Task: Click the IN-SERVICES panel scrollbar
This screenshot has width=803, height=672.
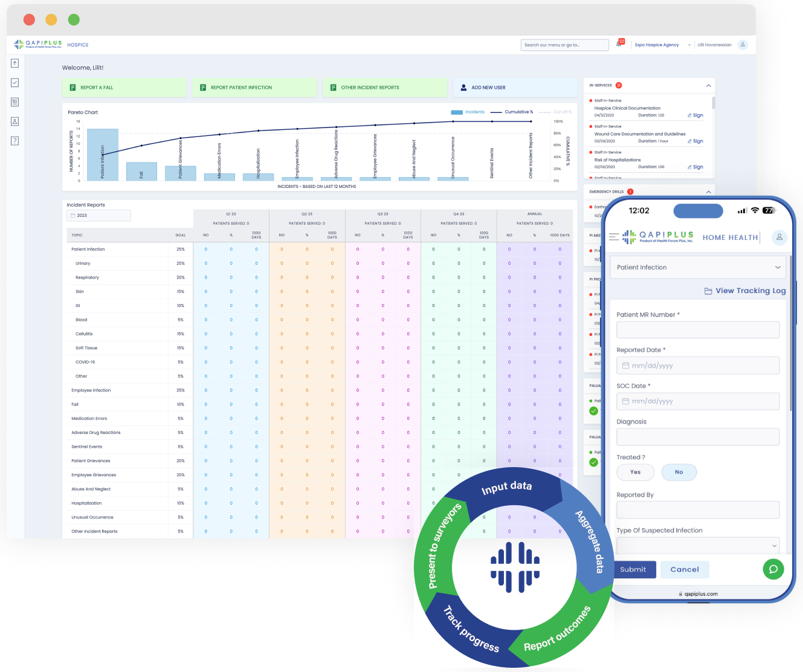Action: (x=714, y=103)
